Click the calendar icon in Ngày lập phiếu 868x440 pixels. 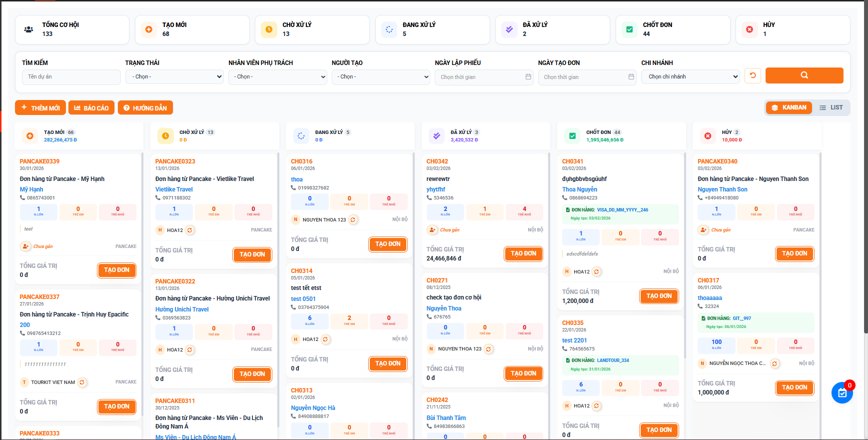pos(528,77)
